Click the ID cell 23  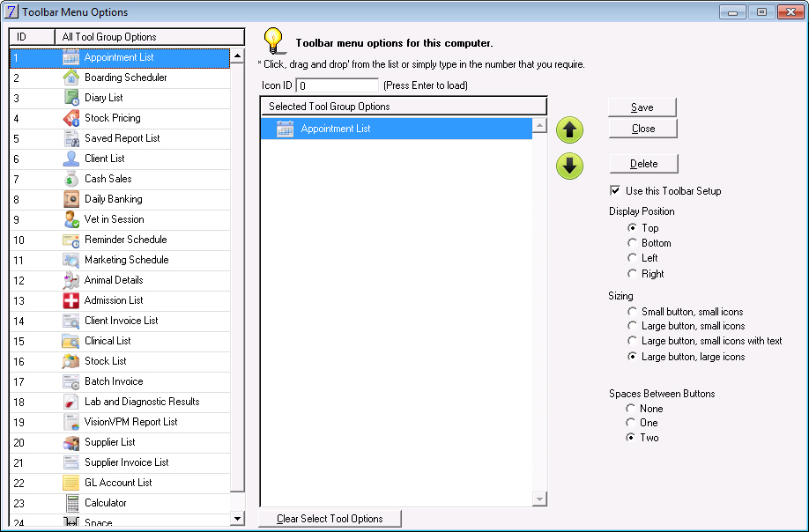33,503
